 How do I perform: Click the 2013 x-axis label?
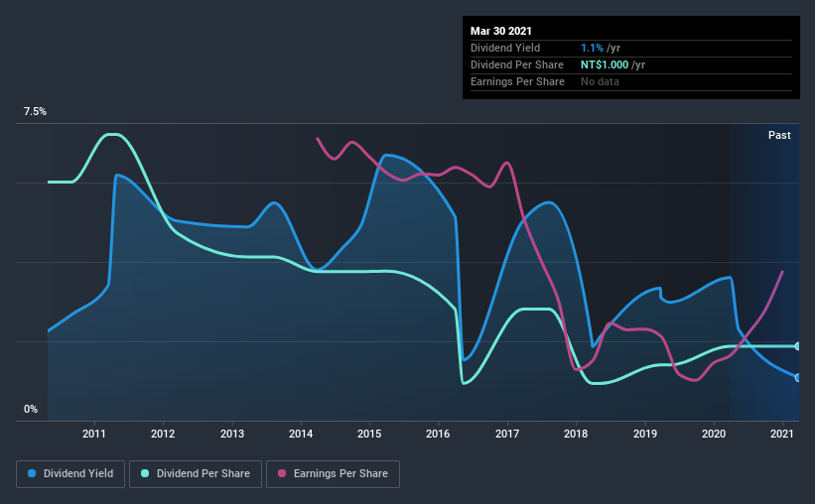pyautogui.click(x=232, y=434)
